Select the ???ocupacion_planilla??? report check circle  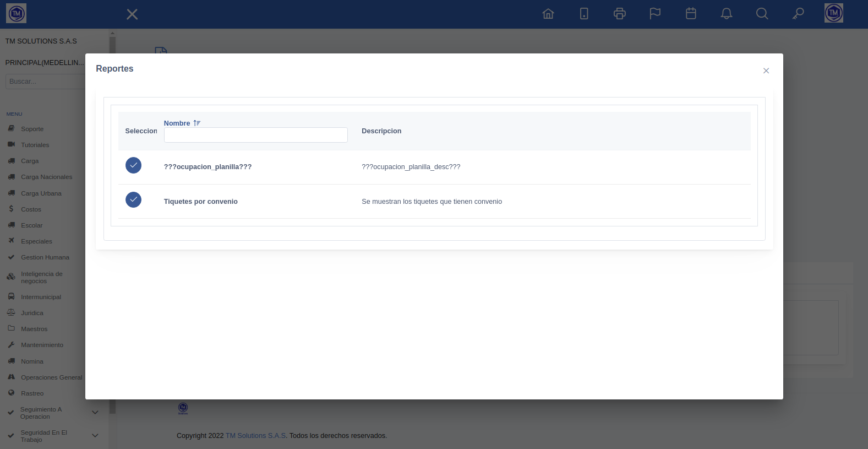[133, 165]
